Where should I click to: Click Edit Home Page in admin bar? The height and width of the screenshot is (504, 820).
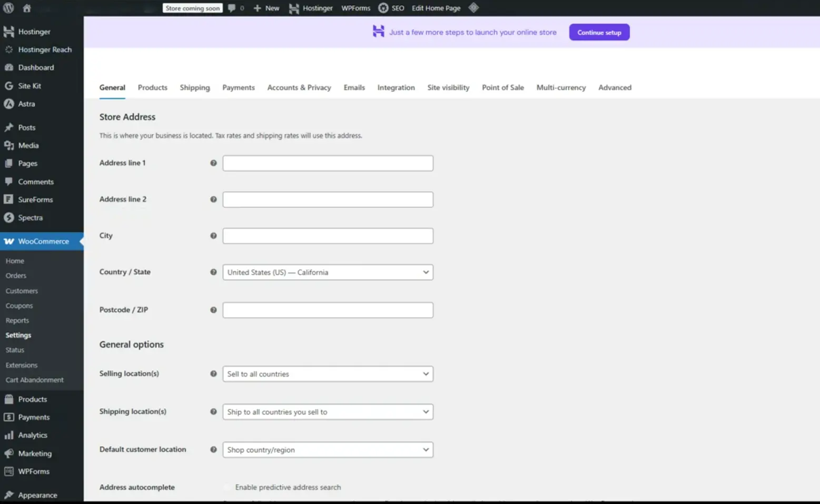tap(436, 8)
